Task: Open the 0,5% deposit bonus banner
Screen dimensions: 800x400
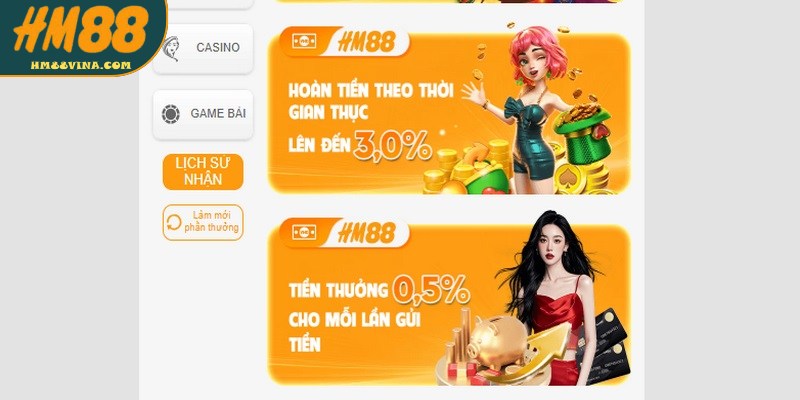Action: click(449, 301)
